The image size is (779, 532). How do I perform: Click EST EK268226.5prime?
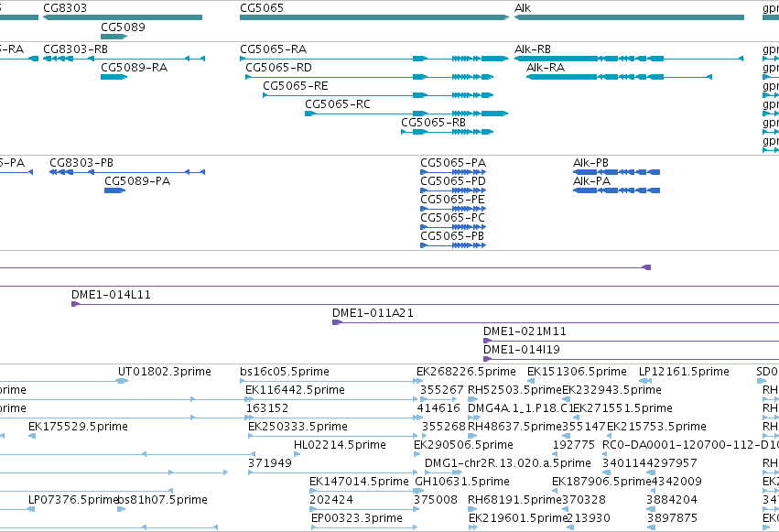466,372
